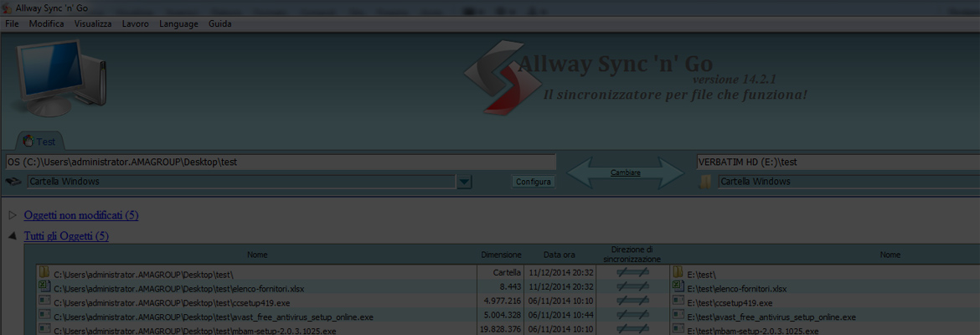This screenshot has width=980, height=335.
Task: Click the Dimensione column header
Action: tap(501, 255)
